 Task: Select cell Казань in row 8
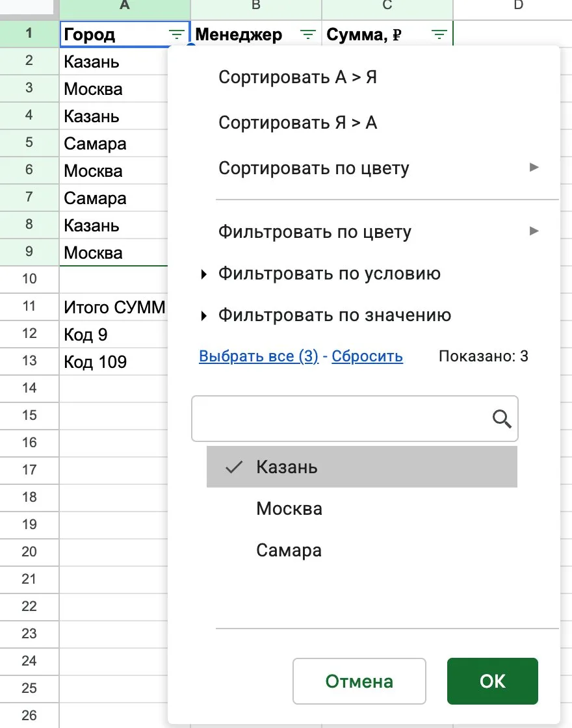[x=114, y=226]
